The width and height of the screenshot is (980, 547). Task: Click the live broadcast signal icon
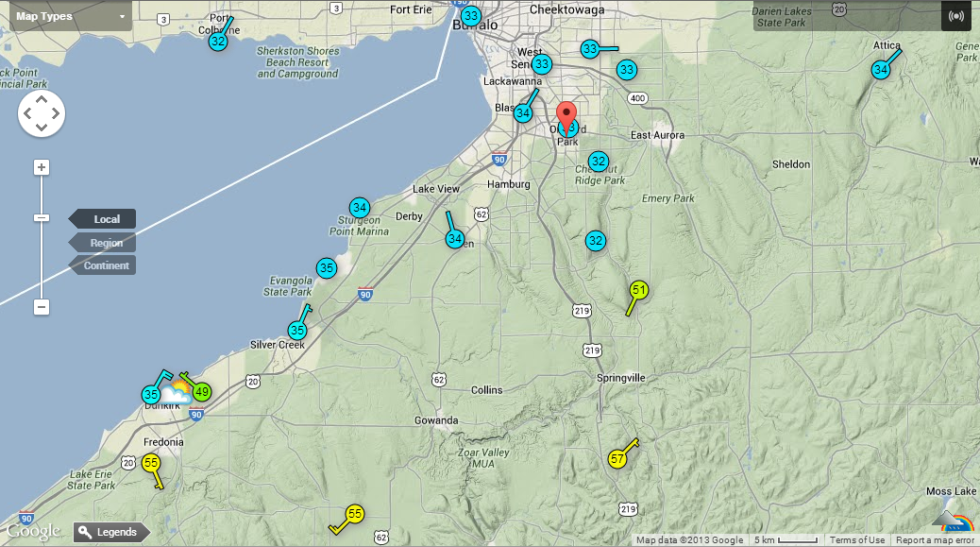[x=955, y=16]
